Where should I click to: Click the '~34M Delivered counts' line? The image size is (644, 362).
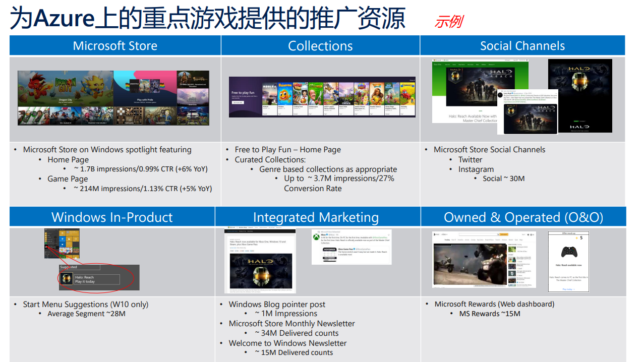tap(297, 333)
